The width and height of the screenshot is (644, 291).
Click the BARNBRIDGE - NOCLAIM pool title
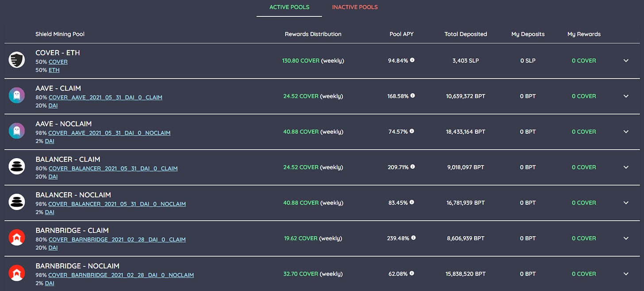click(77, 266)
